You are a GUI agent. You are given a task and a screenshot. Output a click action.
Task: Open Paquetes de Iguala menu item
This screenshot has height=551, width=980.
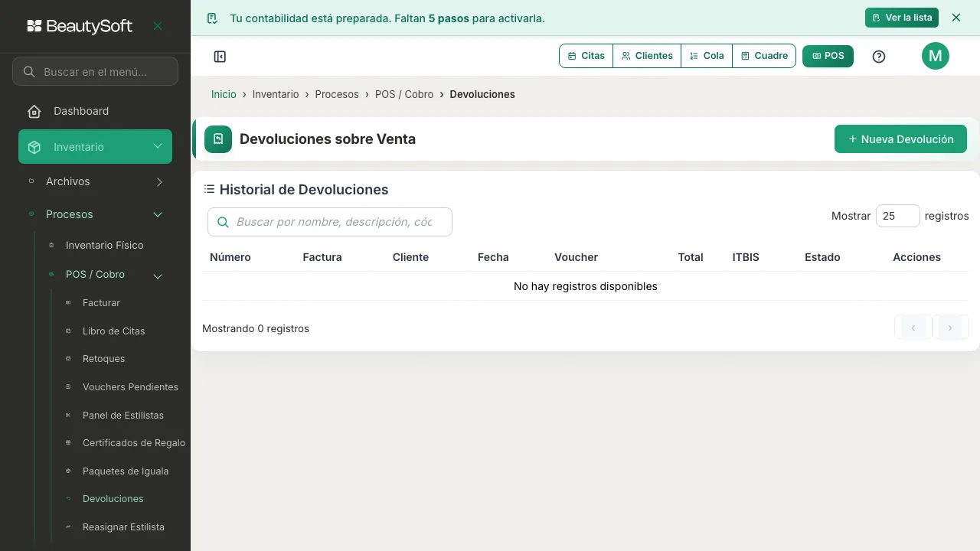coord(125,471)
